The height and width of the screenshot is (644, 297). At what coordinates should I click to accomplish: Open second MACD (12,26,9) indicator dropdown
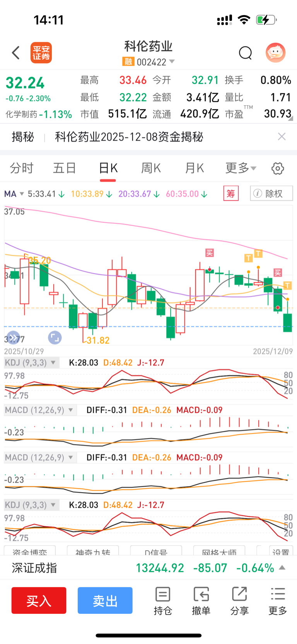40,458
